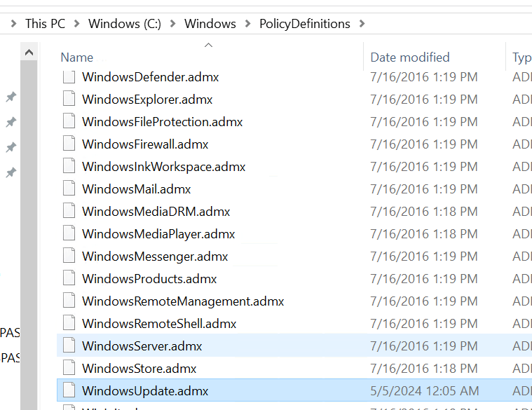Viewport: 532px width, 410px height.
Task: Click the date cell of WindowsMediaPlayer.admx
Action: click(x=424, y=233)
